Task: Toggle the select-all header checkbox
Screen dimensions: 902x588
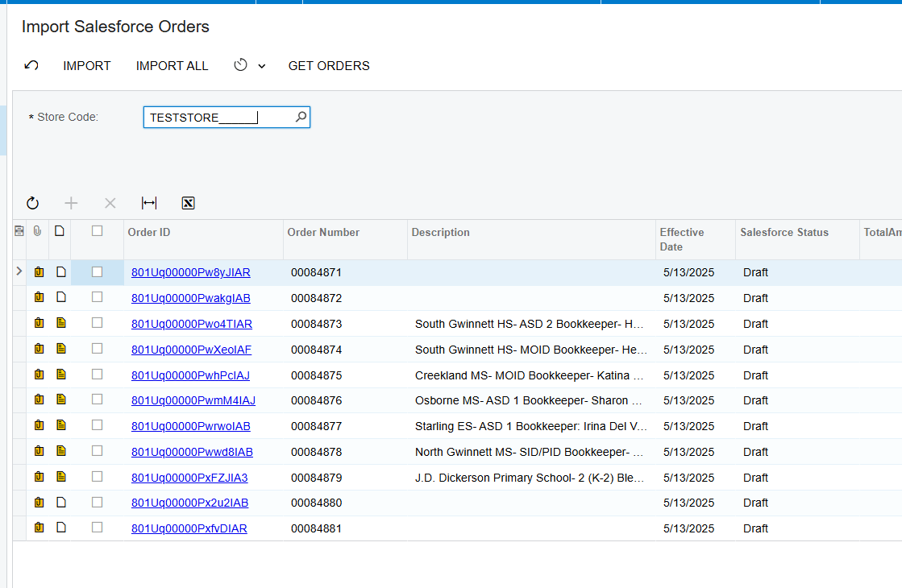Action: click(x=98, y=231)
